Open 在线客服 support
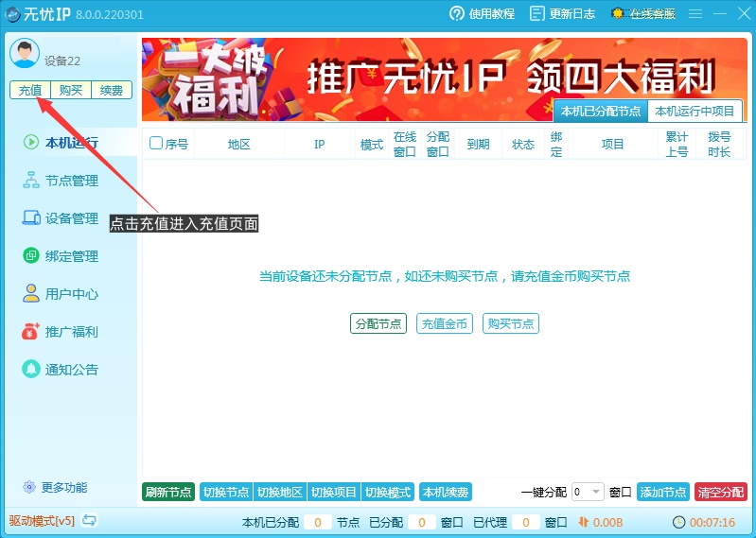Image resolution: width=756 pixels, height=538 pixels. tap(643, 13)
